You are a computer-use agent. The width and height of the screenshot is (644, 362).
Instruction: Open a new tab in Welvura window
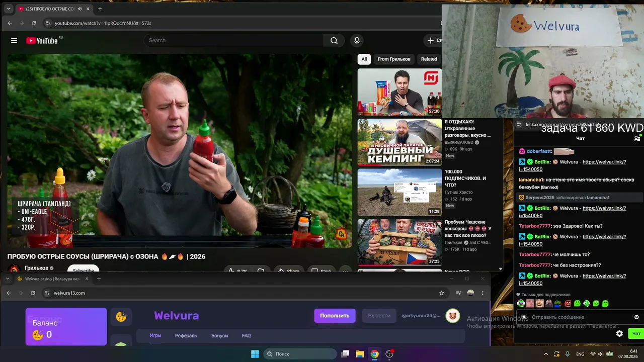click(x=99, y=279)
